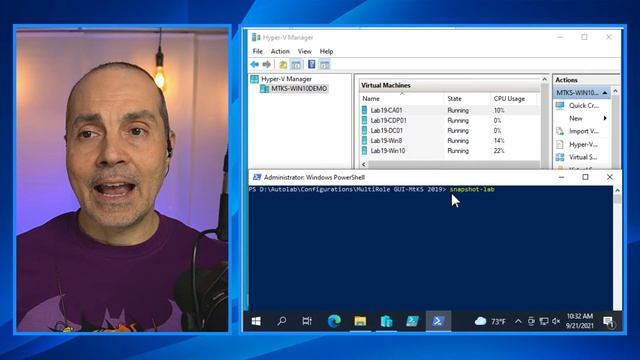This screenshot has width=640, height=360.
Task: Open the notification center icon
Action: point(609,322)
